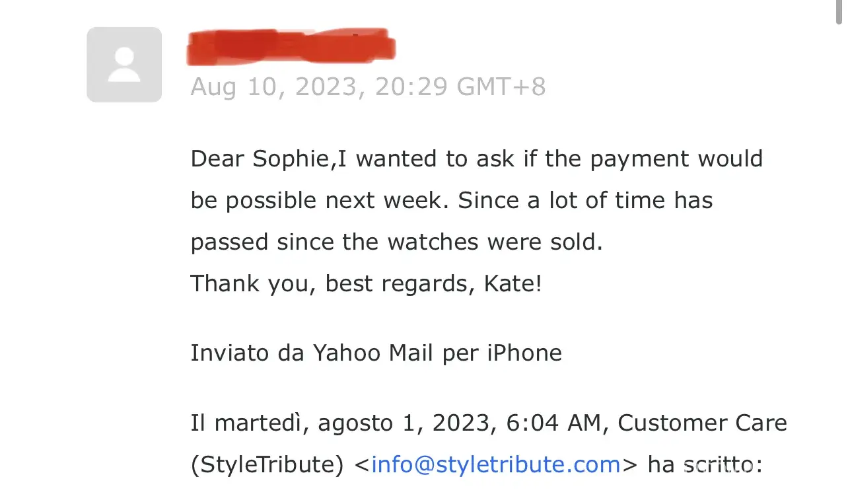The height and width of the screenshot is (504, 848).
Task: Click the "Customer Care" sender name
Action: [702, 423]
